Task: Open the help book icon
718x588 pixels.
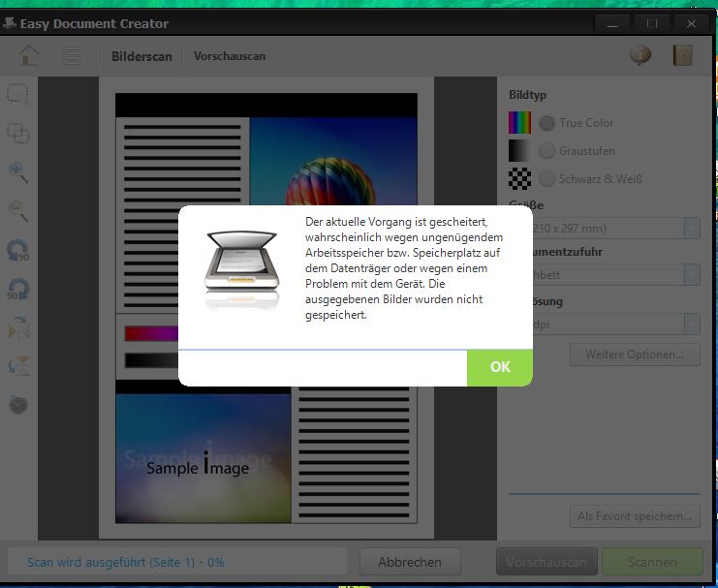Action: (x=682, y=55)
